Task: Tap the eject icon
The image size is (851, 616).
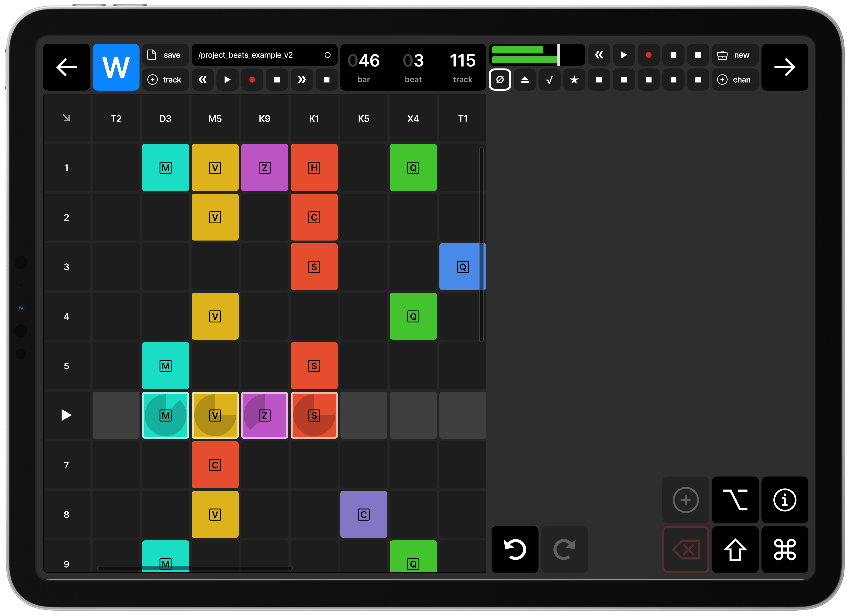Action: [x=525, y=80]
